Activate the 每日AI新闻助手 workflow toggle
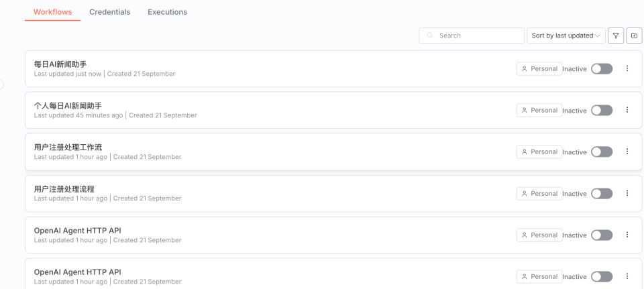The height and width of the screenshot is (289, 644). pyautogui.click(x=602, y=68)
